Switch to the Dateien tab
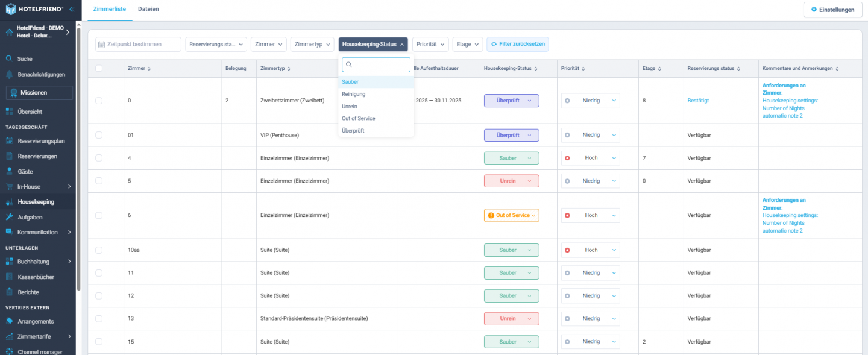 [x=149, y=10]
